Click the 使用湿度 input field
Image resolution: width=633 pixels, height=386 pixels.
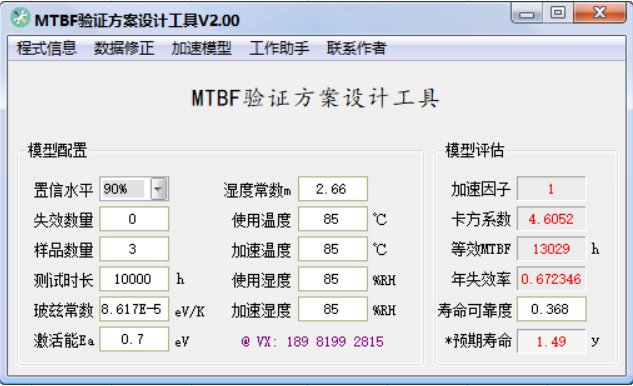pos(333,279)
